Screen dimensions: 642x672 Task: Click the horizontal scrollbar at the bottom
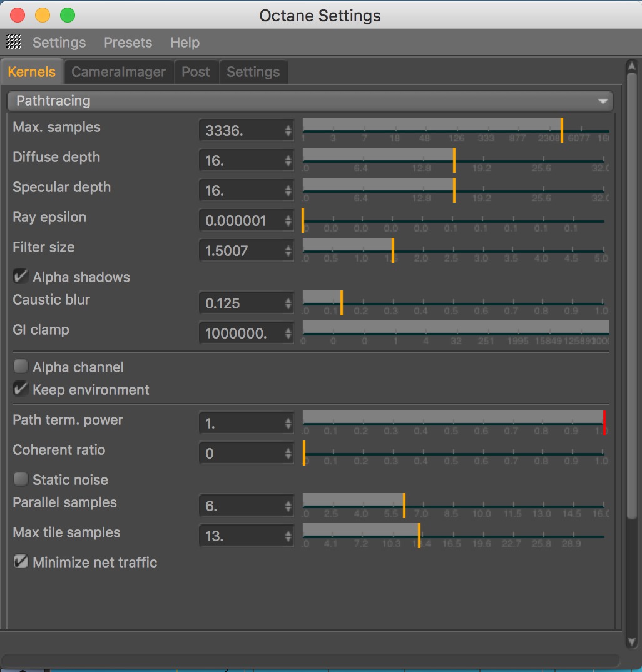(x=310, y=660)
